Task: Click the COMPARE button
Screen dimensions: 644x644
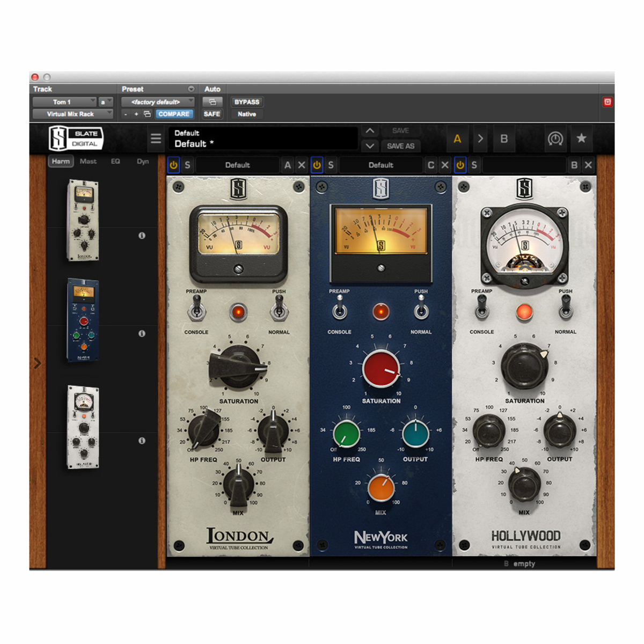Action: click(x=173, y=114)
